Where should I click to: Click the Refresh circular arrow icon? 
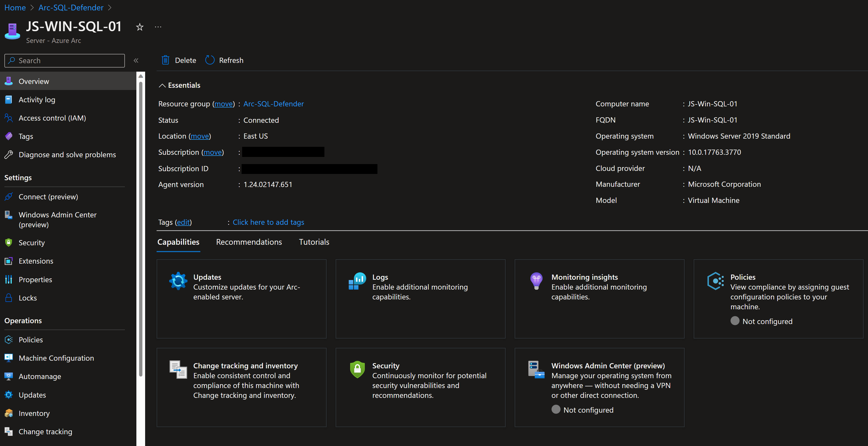210,60
